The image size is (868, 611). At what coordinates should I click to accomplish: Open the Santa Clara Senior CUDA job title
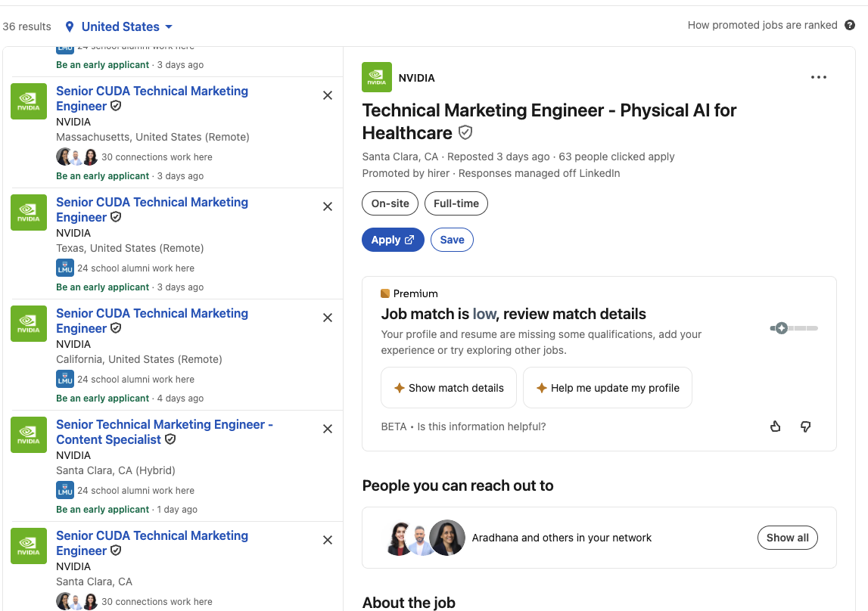pos(151,543)
